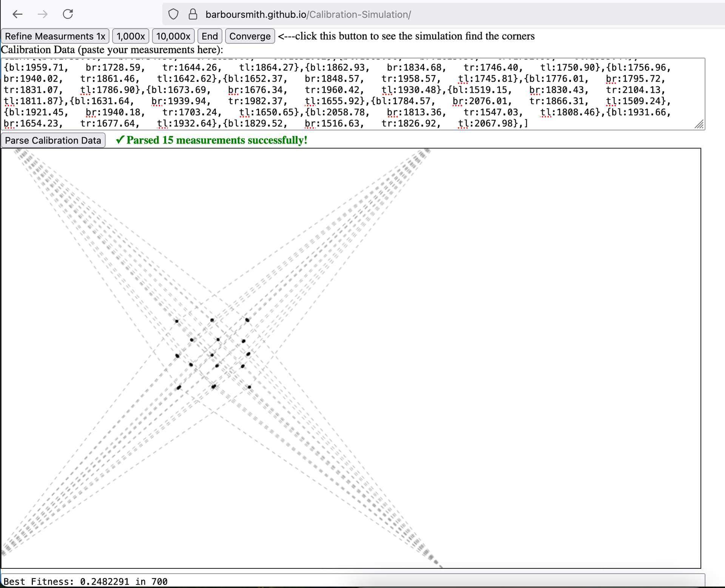Click the green 'Parsed 15 measurements' message
Screen dimensions: 725x588
coord(211,140)
